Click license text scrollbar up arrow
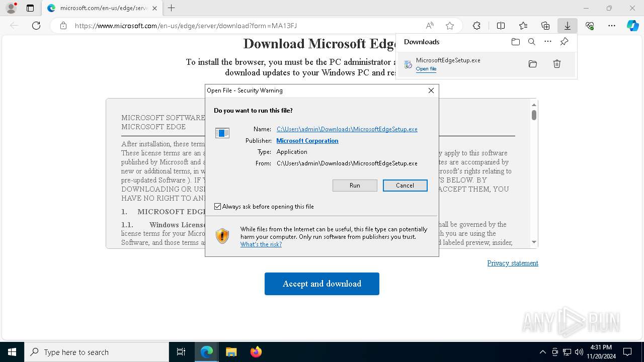 coord(534,104)
